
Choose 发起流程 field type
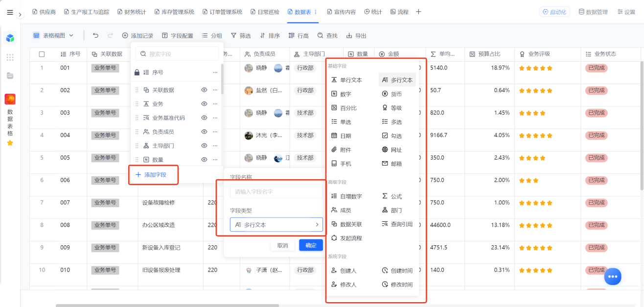347,238
